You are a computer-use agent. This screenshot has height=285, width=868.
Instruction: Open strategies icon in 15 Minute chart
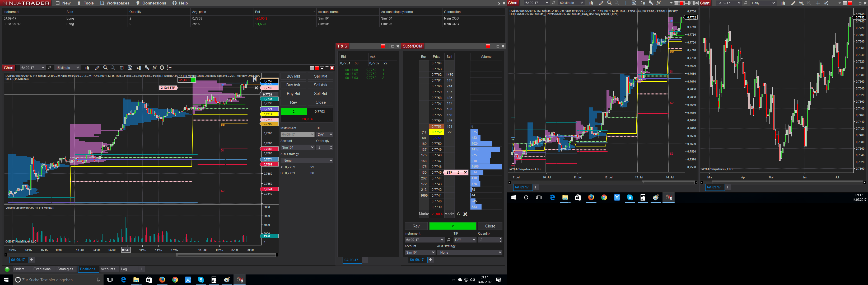coord(154,68)
